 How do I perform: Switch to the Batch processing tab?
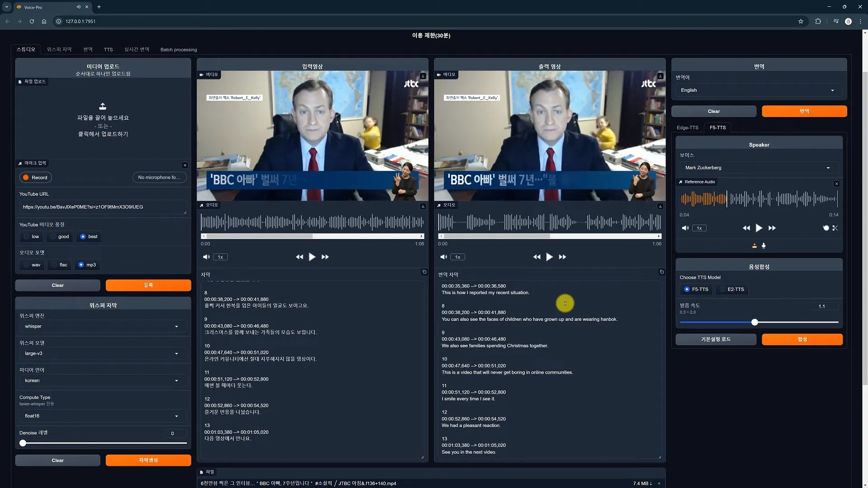tap(178, 50)
